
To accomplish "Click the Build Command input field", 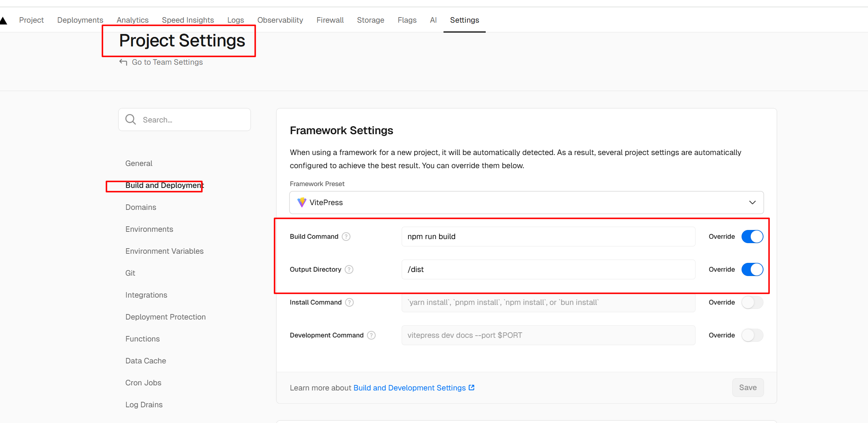I will click(548, 237).
